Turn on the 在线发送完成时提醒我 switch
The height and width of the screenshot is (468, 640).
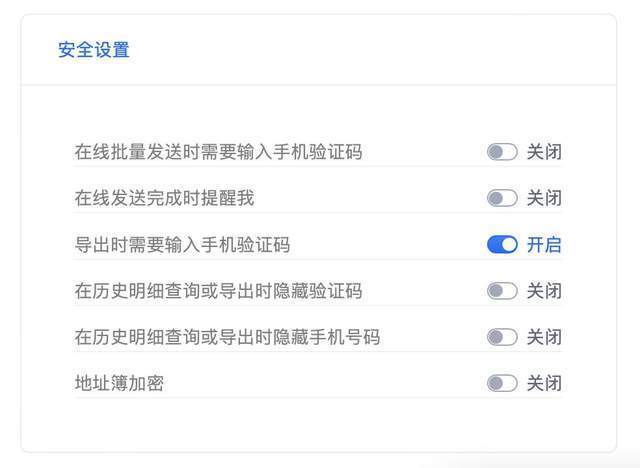tap(502, 198)
